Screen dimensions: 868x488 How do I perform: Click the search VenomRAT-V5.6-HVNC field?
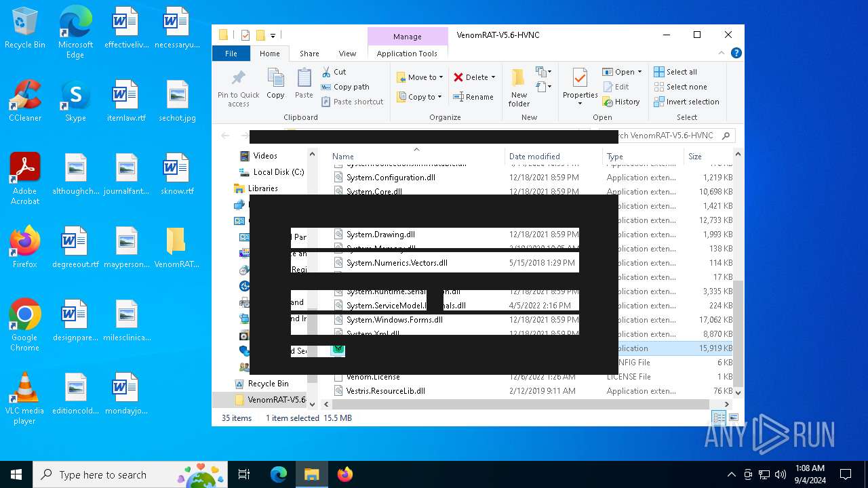(667, 136)
